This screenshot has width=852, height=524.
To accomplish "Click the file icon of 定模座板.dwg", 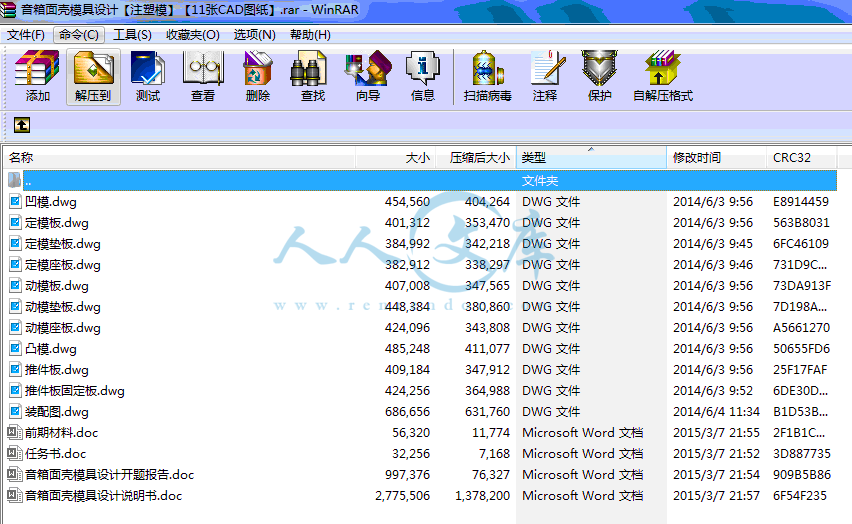I will click(15, 265).
